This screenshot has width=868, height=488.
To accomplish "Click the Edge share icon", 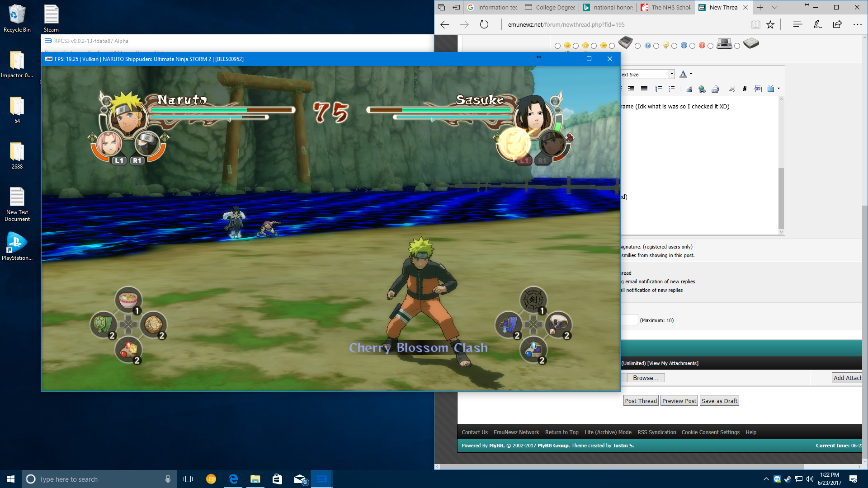I will click(837, 24).
